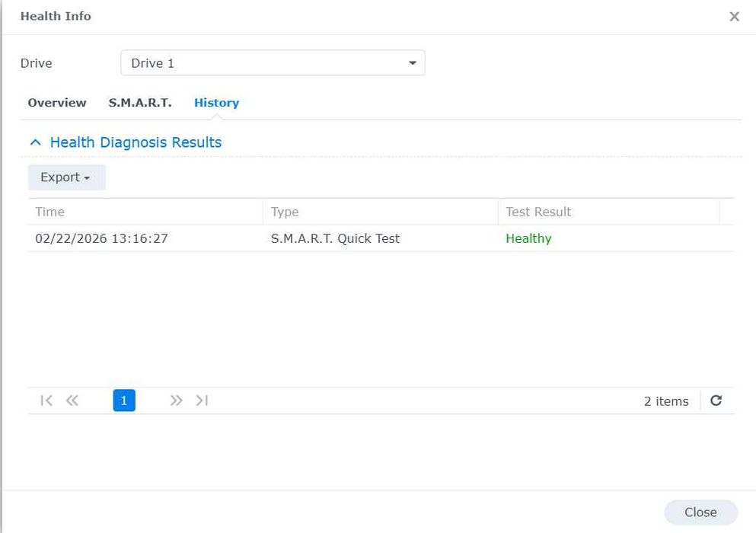The width and height of the screenshot is (756, 533).
Task: Select page 1 in pagination
Action: pyautogui.click(x=124, y=401)
